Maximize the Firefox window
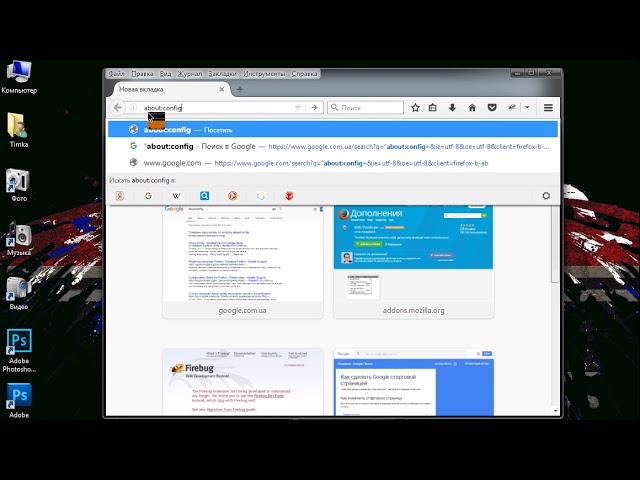Viewport: 640px width, 480px height. pos(531,73)
